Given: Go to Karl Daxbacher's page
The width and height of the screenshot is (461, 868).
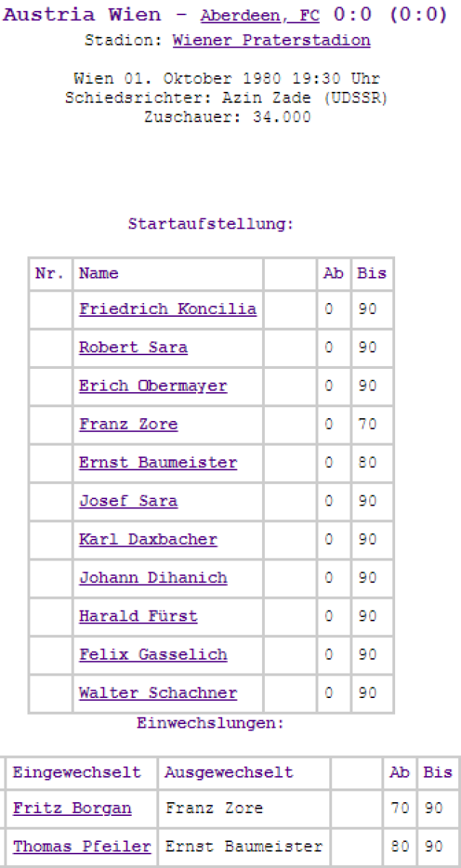Looking at the screenshot, I should tap(148, 540).
